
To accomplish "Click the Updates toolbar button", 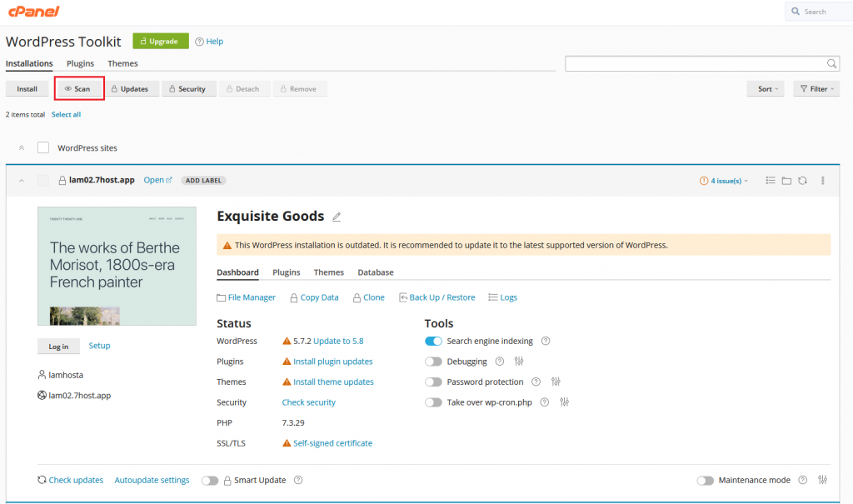I will (132, 88).
